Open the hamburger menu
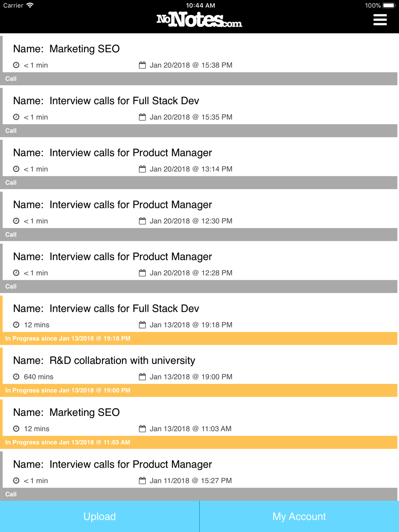Screen dimensions: 399x532 coord(380,20)
